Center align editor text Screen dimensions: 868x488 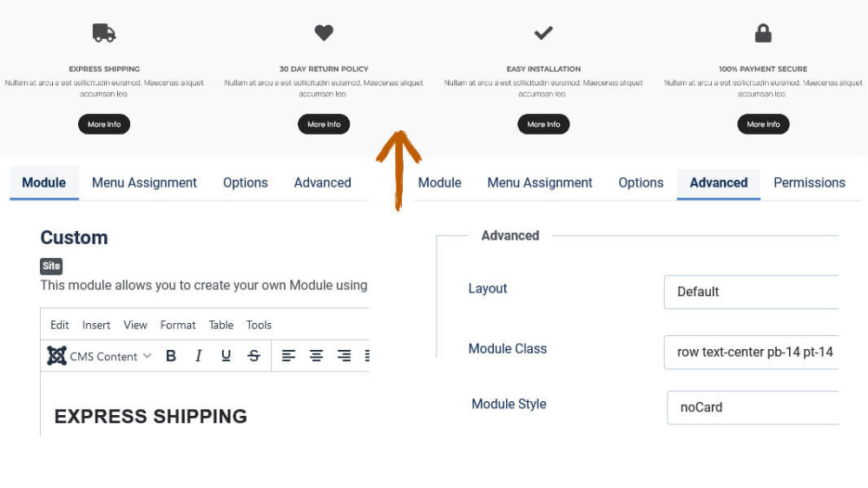point(317,356)
